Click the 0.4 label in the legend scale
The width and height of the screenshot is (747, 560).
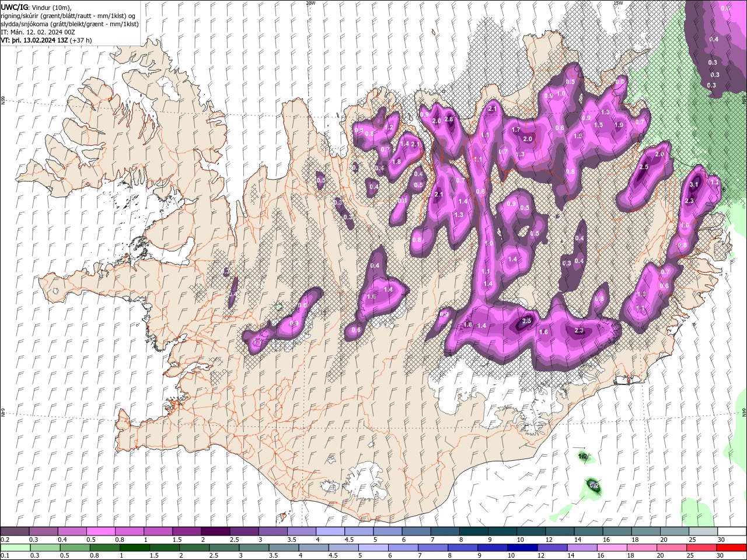pyautogui.click(x=61, y=540)
